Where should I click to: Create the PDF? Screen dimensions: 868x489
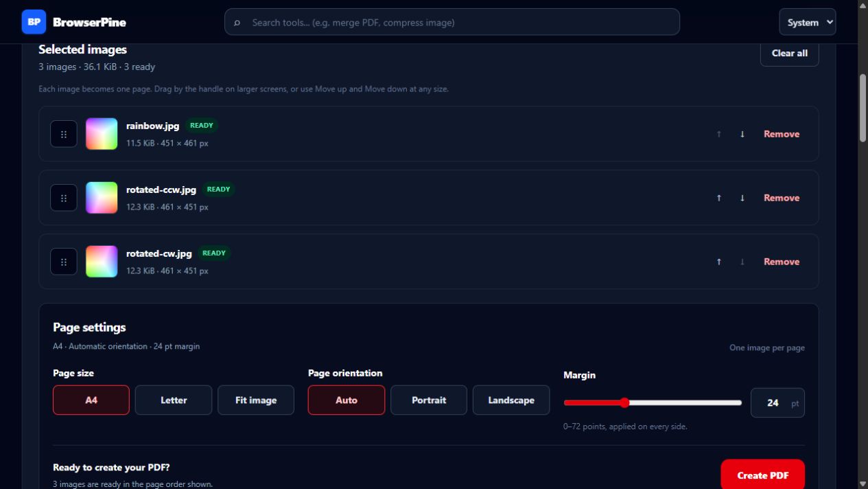[x=763, y=475]
